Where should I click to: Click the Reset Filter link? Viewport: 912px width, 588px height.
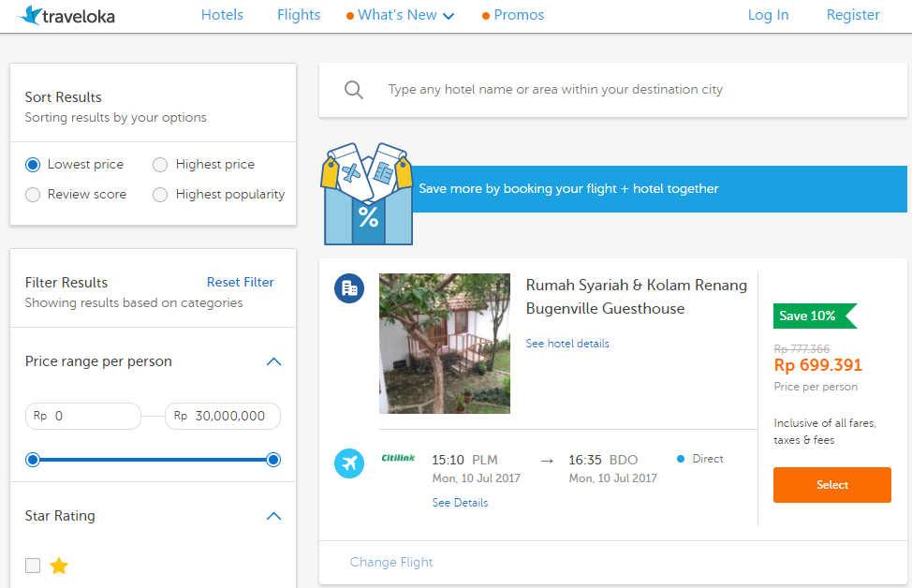(241, 282)
